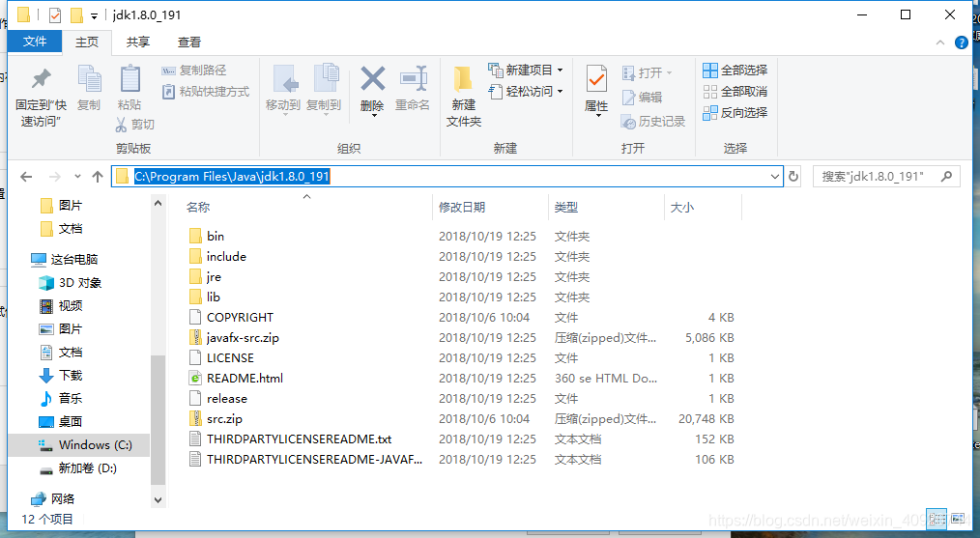
Task: Click the Copy ribbon icon
Action: pos(89,79)
